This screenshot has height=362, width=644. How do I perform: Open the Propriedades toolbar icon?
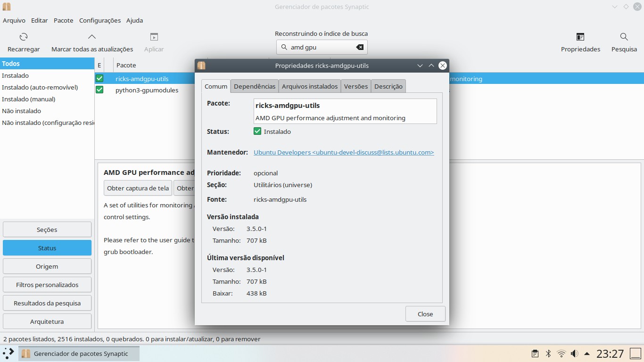click(x=580, y=37)
